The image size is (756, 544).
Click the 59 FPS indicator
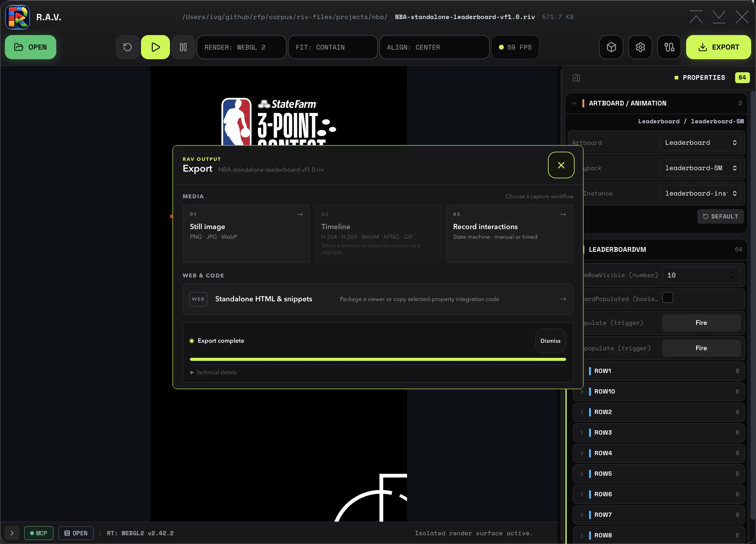tap(515, 47)
